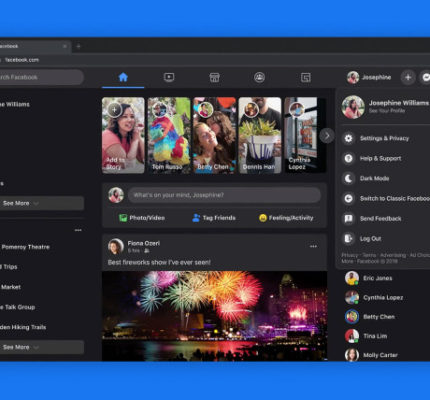This screenshot has height=400, width=430.
Task: Open the Trips shortcut in sidebar
Action: (9, 267)
